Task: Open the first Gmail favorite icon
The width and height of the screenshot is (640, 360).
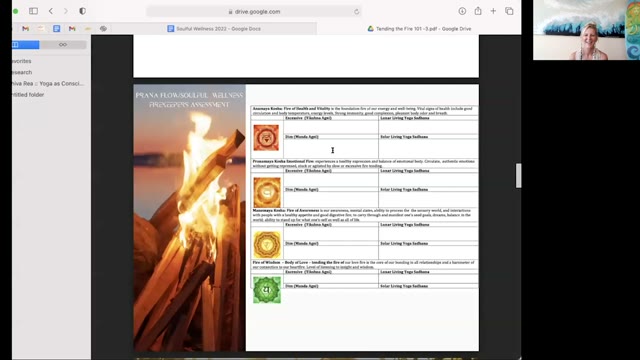Action: click(25, 29)
